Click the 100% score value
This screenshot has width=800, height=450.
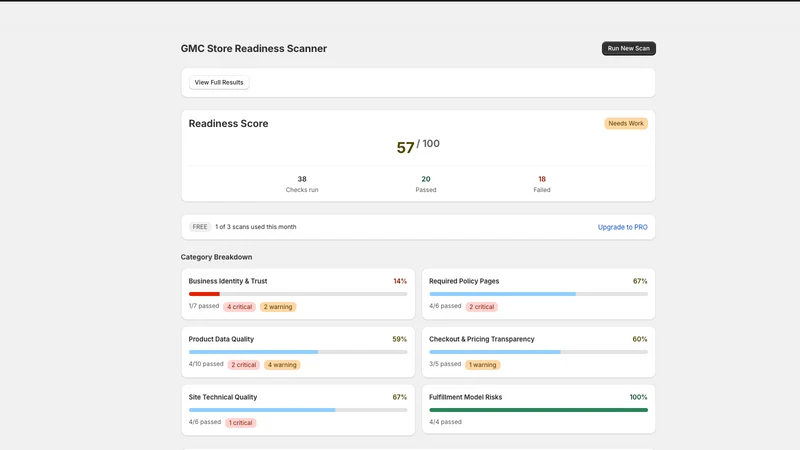(638, 397)
